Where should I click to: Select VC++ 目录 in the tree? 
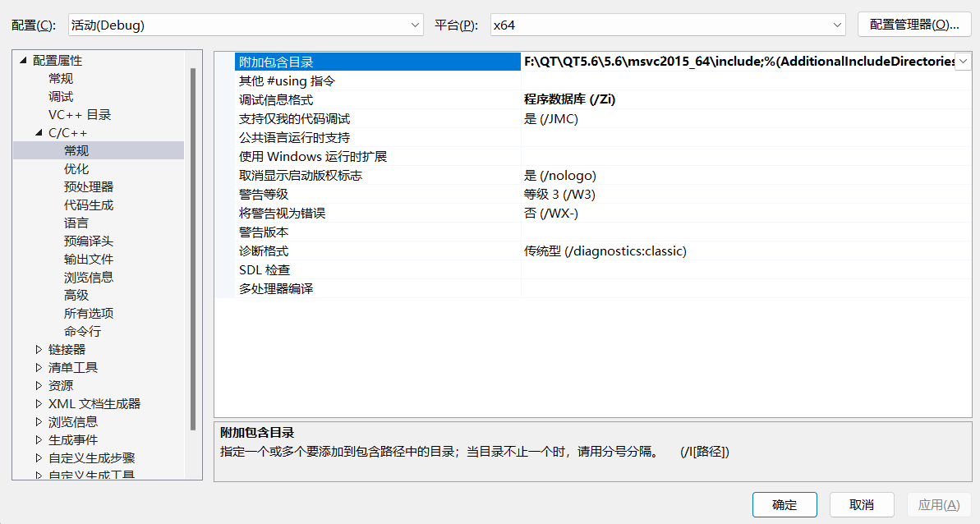point(79,115)
